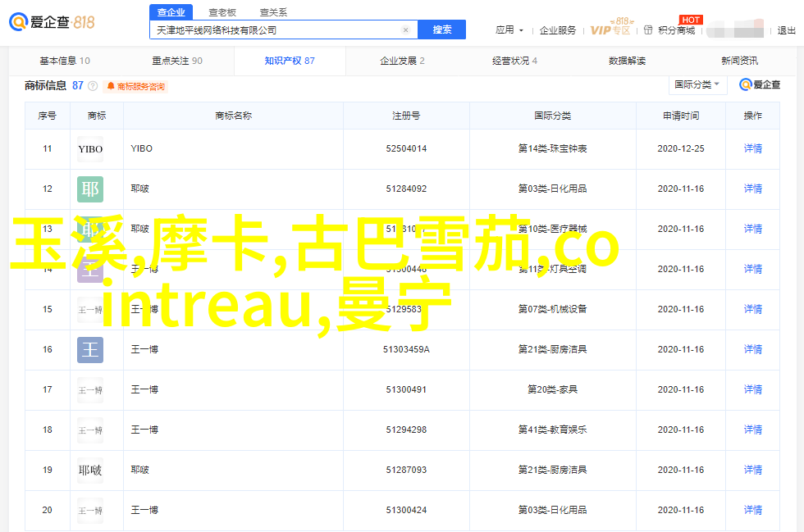Screen dimensions: 804x532
Task: Open the 企业发展 2 tab
Action: [403, 61]
